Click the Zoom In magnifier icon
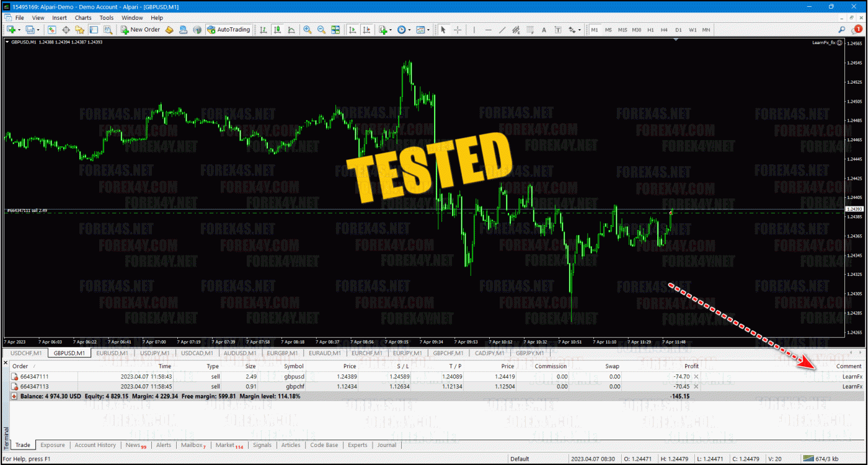 (x=308, y=30)
